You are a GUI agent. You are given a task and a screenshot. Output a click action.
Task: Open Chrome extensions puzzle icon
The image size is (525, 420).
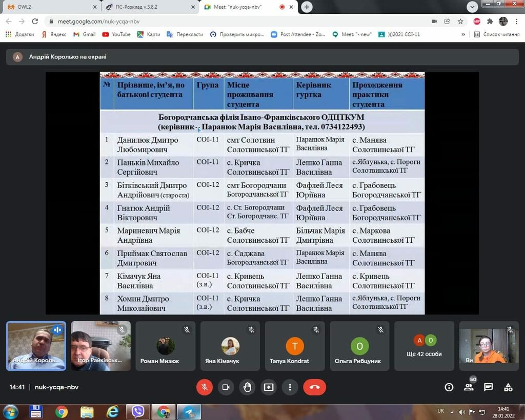[x=490, y=22]
